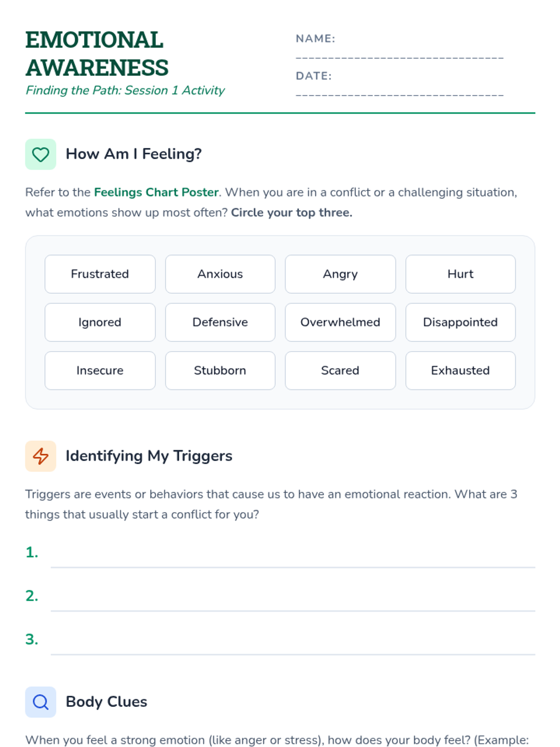This screenshot has height=747, width=560.
Task: Select the Scared feeling box
Action: (340, 371)
